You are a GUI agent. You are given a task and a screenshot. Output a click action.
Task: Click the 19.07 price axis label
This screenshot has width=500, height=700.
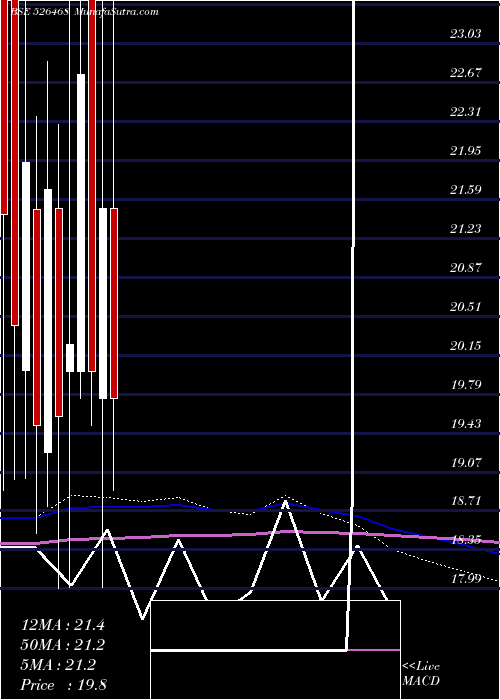click(x=466, y=462)
